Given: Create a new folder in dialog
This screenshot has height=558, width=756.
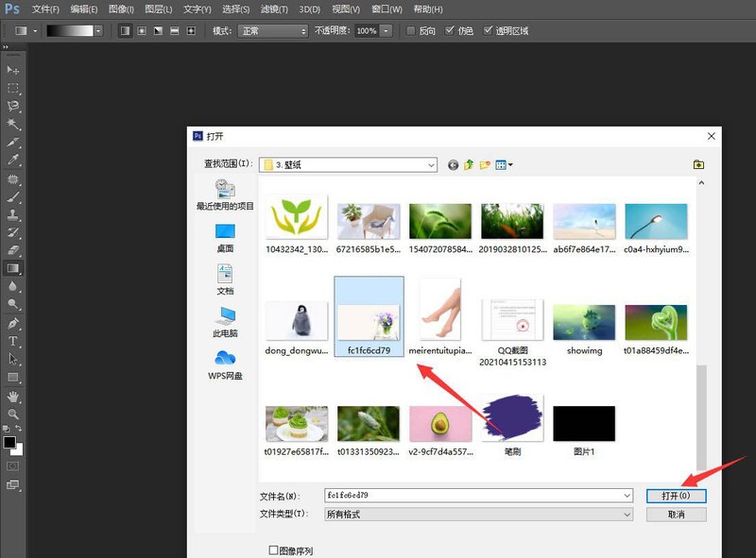Looking at the screenshot, I should tap(485, 165).
